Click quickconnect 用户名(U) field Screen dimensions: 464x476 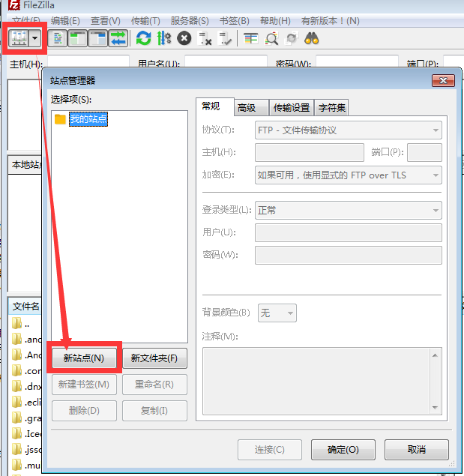click(x=226, y=61)
